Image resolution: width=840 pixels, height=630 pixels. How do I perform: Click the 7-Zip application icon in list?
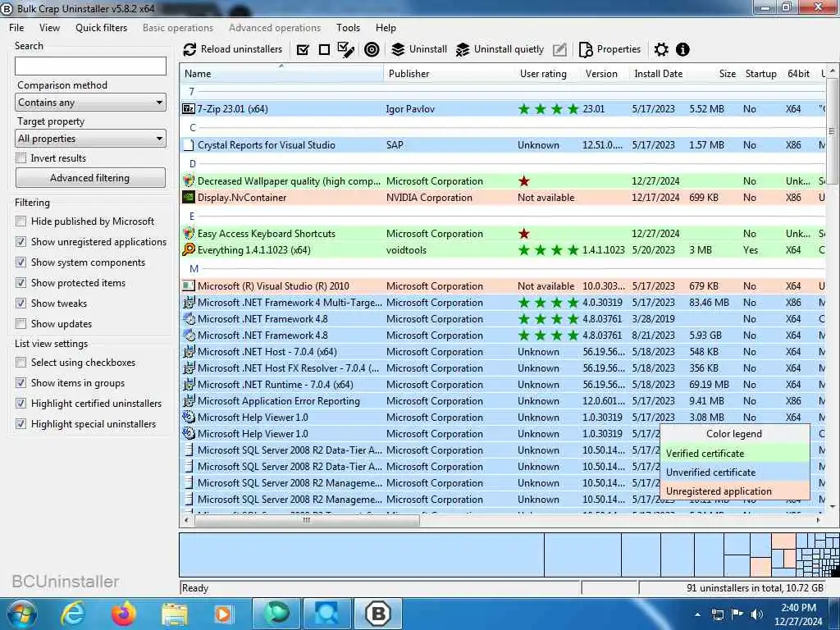pyautogui.click(x=189, y=109)
